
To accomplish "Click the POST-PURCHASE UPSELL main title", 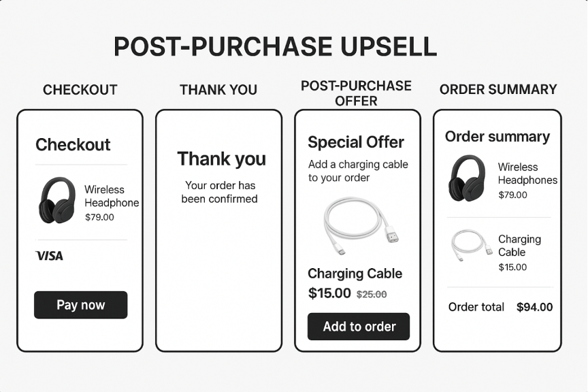I will click(x=275, y=47).
